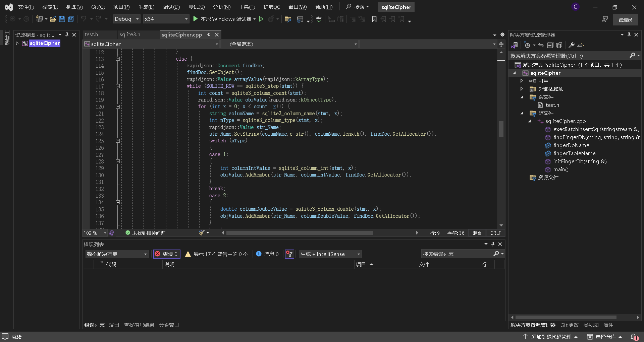Collapse the sqliteCipher.cpp tree node
Image resolution: width=644 pixels, height=342 pixels.
(x=530, y=121)
